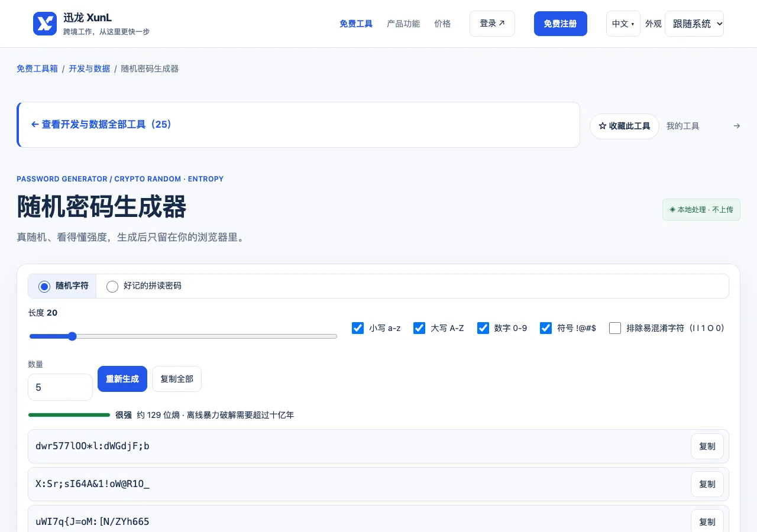Click the XunL logo icon
The width and height of the screenshot is (757, 532).
tap(45, 24)
